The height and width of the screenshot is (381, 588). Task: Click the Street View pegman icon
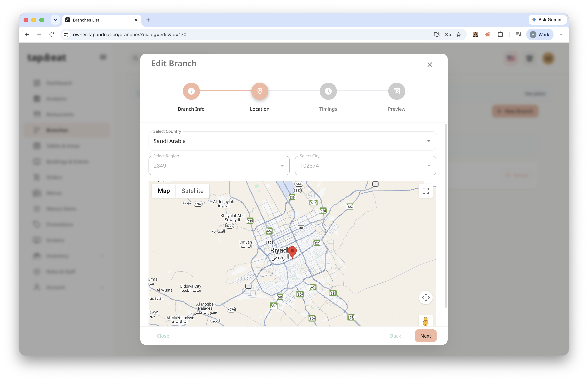(425, 321)
